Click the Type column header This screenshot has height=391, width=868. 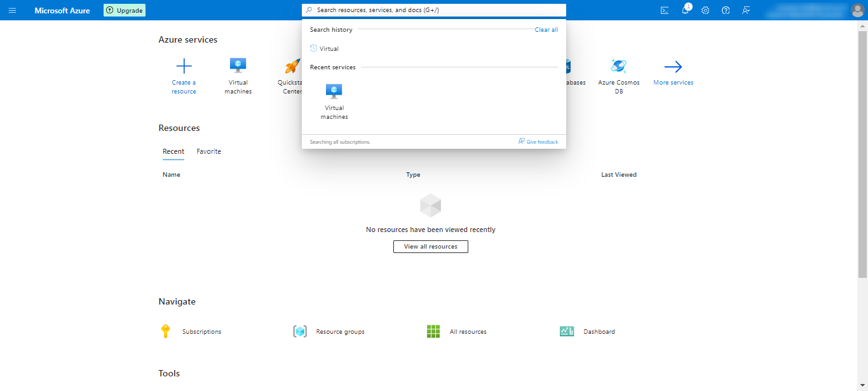(x=413, y=175)
